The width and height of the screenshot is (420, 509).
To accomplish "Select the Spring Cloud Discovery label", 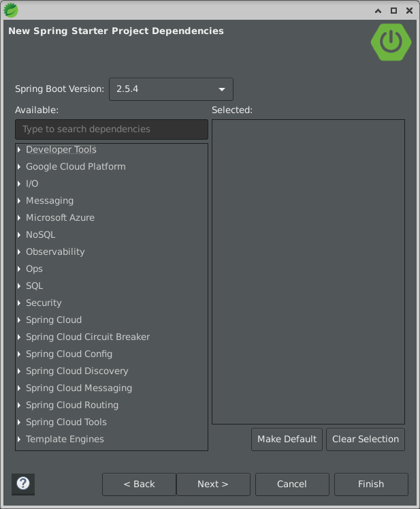I will (77, 371).
